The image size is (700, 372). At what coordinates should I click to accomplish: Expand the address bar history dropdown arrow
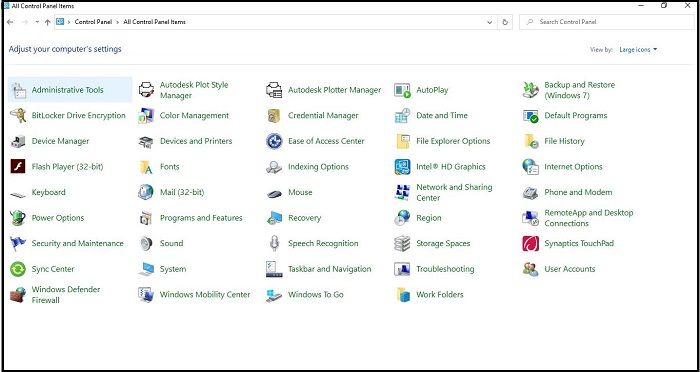click(x=490, y=22)
